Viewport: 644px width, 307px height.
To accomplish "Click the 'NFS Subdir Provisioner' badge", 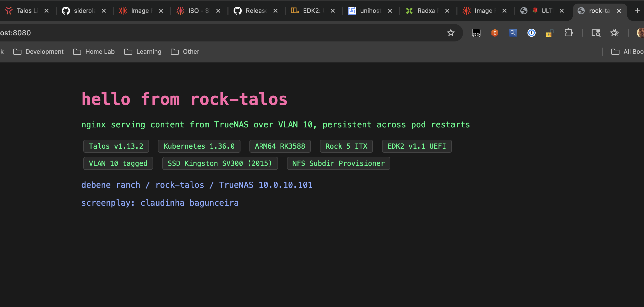I will click(338, 163).
